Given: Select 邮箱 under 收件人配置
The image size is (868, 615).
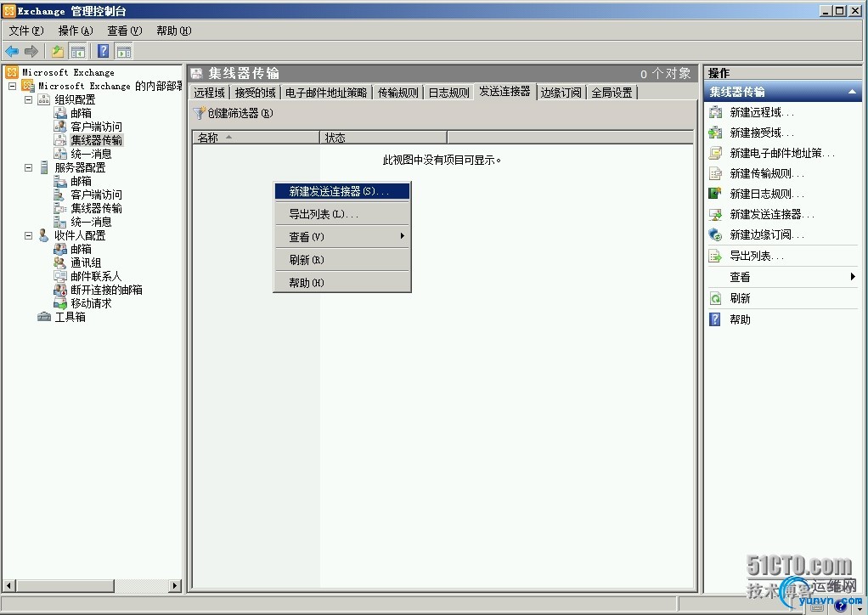Looking at the screenshot, I should (81, 249).
